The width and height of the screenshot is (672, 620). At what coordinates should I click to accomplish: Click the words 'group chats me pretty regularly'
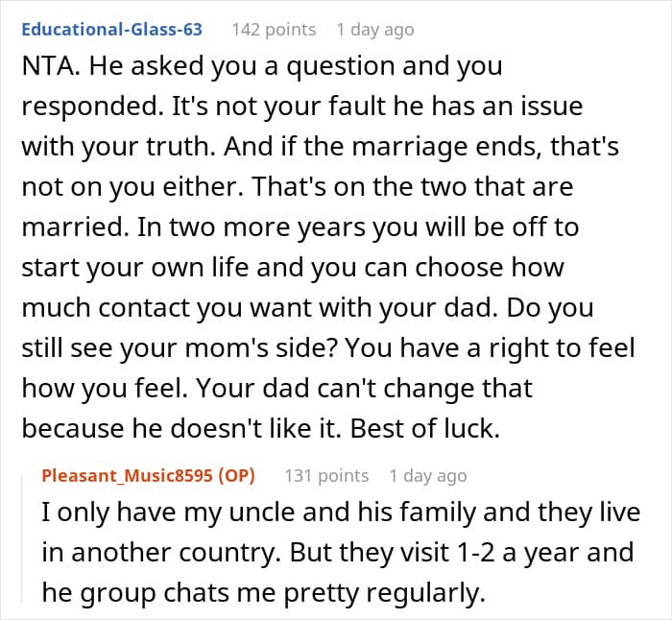point(282,593)
